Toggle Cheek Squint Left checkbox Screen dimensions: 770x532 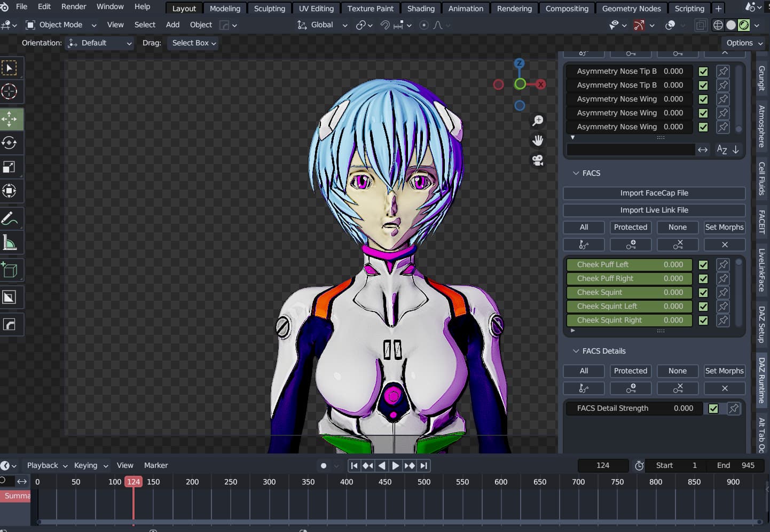703,307
